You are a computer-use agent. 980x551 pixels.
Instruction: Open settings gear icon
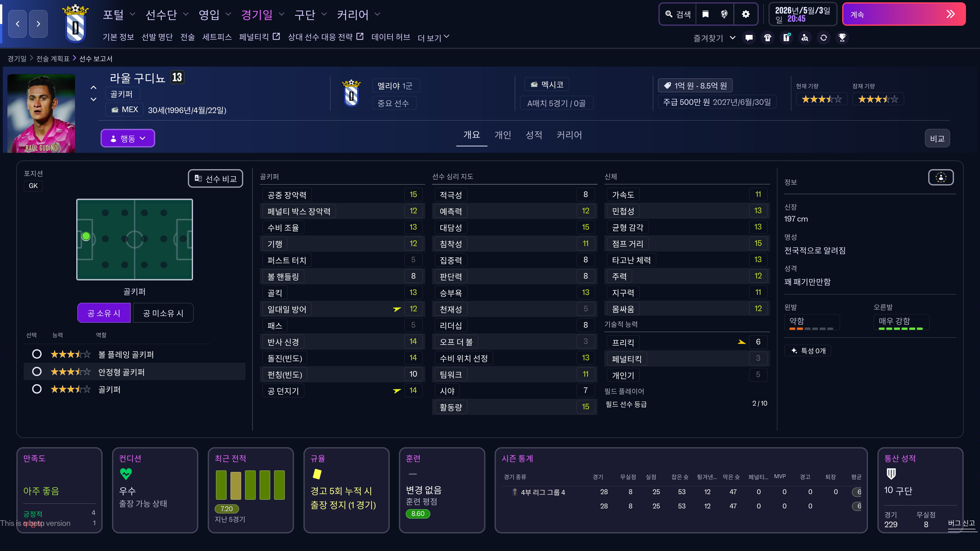tap(746, 15)
